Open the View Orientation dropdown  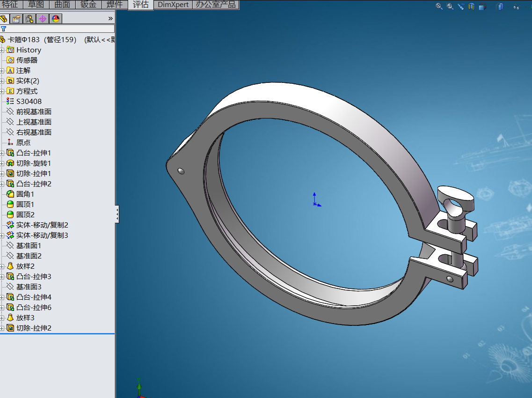click(483, 7)
